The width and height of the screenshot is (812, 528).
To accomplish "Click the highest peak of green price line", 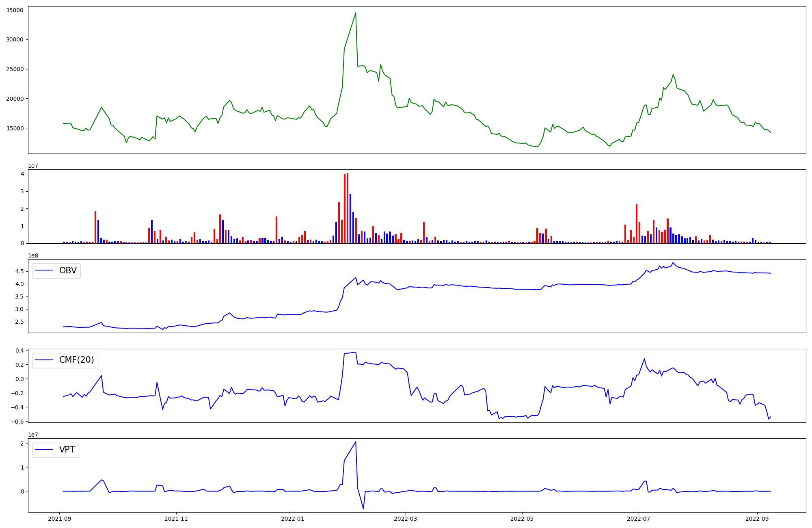I will 356,13.
